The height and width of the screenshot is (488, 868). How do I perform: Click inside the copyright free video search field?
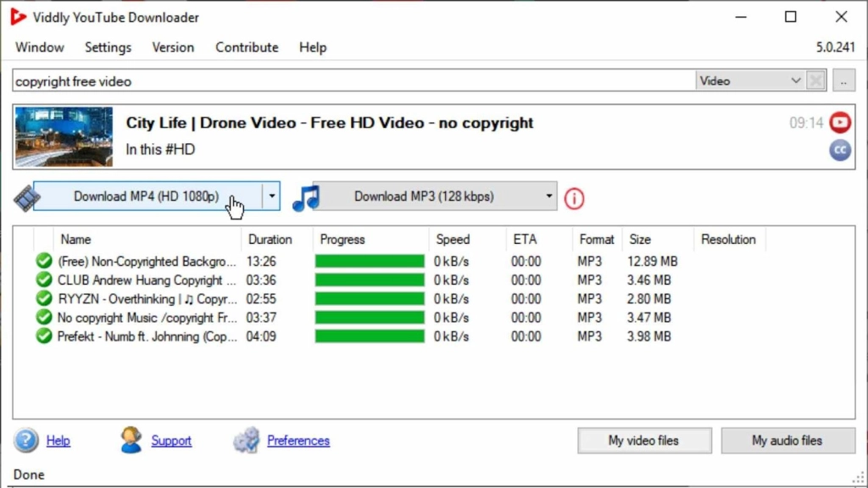[339, 80]
